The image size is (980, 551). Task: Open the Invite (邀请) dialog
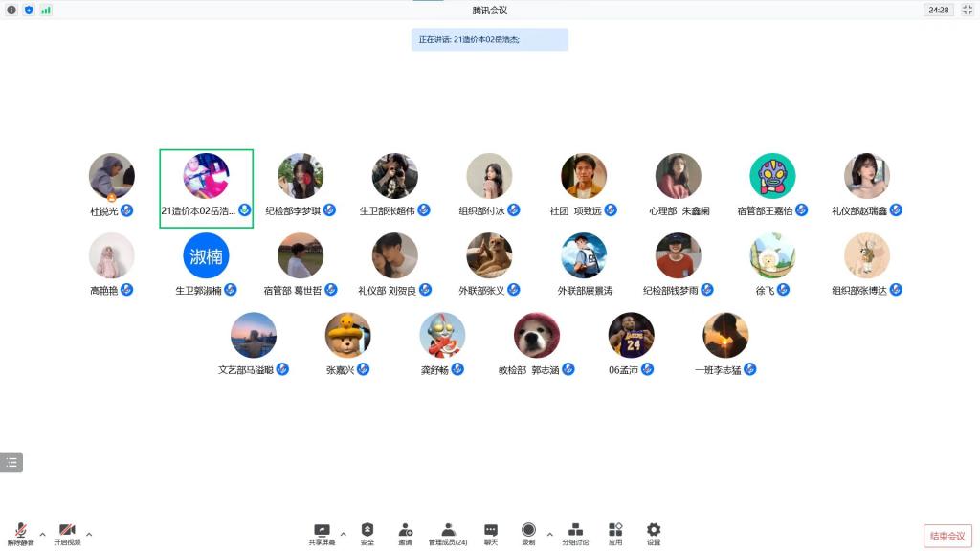click(405, 533)
